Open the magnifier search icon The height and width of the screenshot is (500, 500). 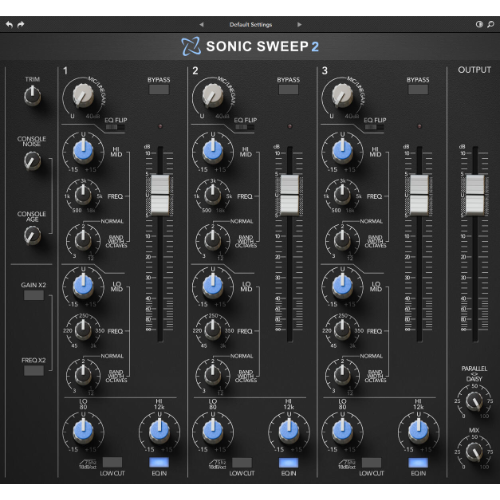pos(491,24)
